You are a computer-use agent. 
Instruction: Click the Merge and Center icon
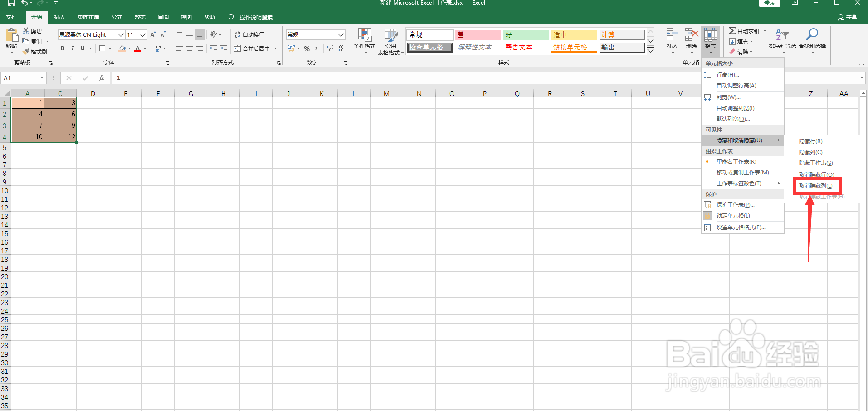pyautogui.click(x=237, y=48)
